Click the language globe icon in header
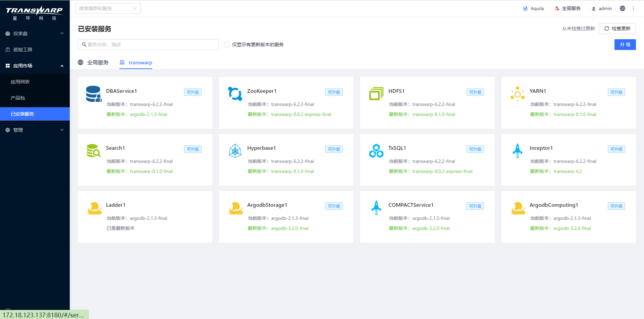644x319 pixels. [623, 8]
